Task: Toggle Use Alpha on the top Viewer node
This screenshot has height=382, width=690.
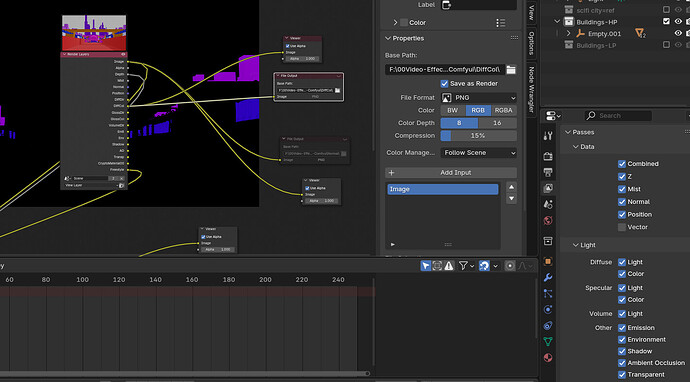Action: pyautogui.click(x=287, y=46)
